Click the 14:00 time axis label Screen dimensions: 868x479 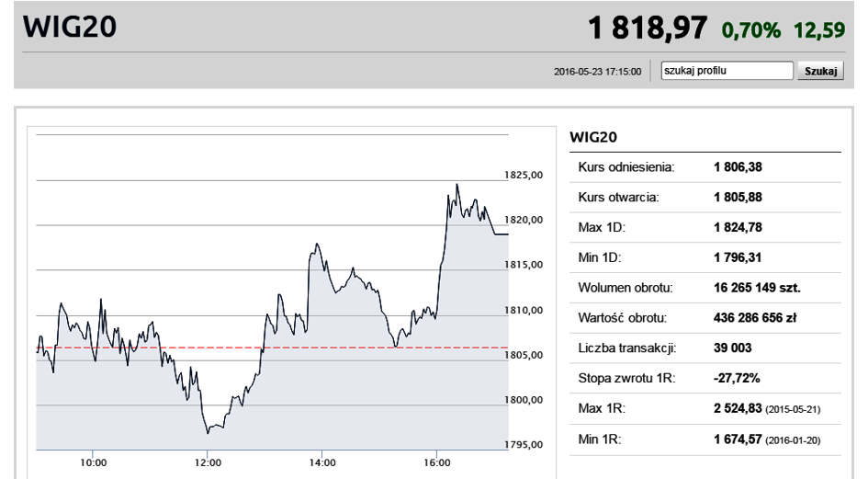pyautogui.click(x=322, y=462)
